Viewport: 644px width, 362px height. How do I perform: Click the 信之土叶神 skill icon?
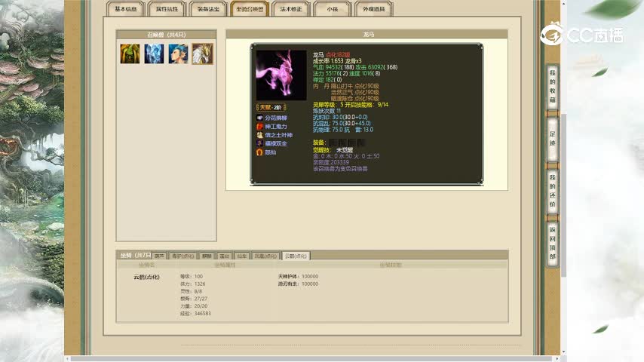coord(259,135)
